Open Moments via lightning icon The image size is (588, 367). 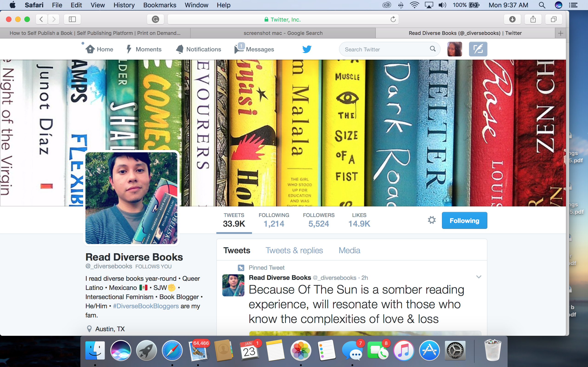[x=129, y=49]
